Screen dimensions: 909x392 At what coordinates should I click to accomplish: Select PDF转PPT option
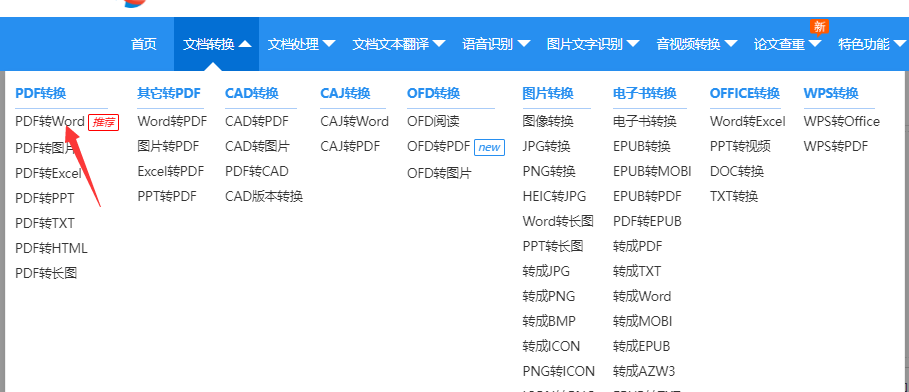pyautogui.click(x=45, y=198)
